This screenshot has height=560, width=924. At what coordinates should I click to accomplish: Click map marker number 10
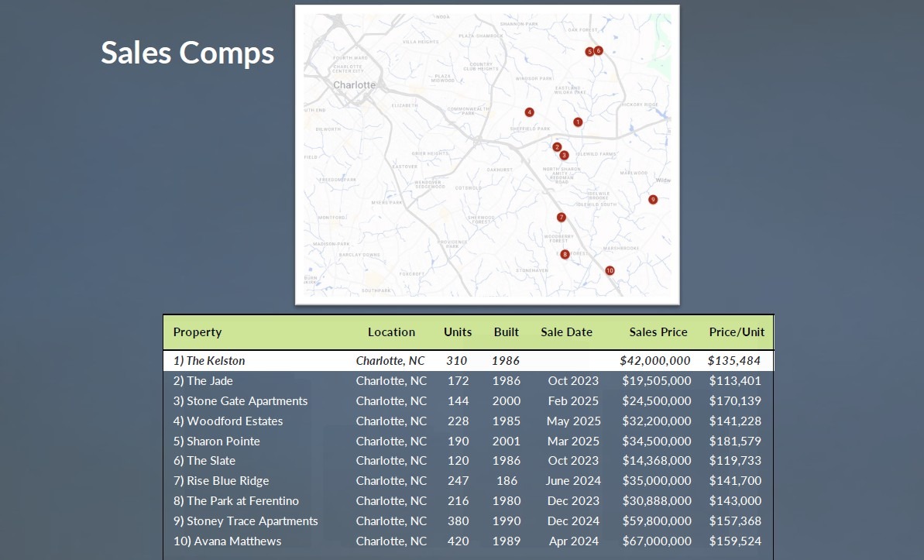(610, 270)
